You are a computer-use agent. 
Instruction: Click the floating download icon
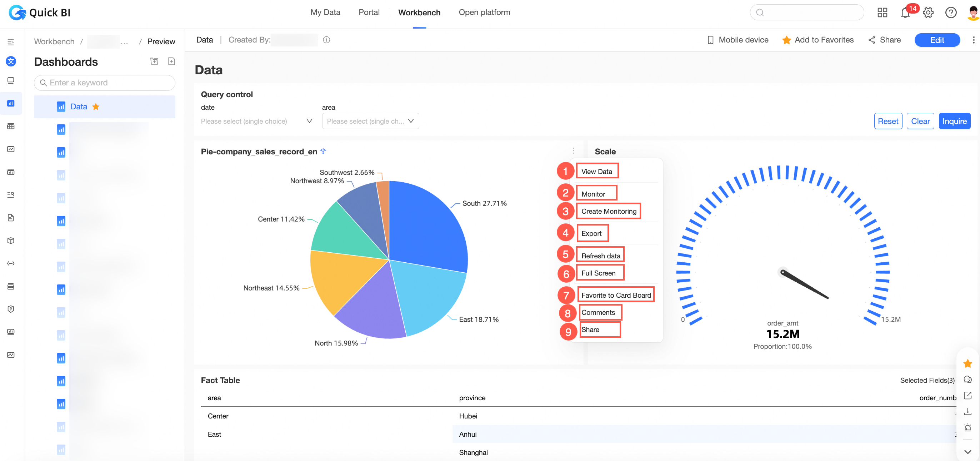967,412
